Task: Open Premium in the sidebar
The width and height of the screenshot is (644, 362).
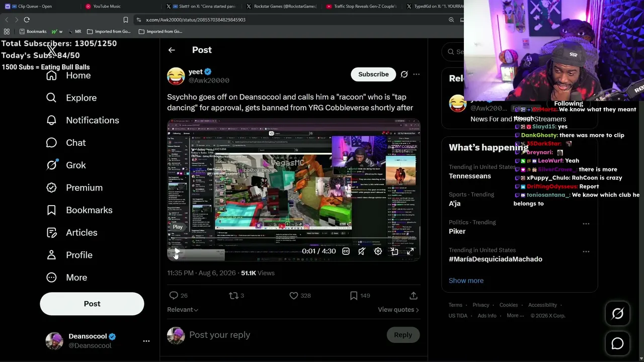Action: 74,188
